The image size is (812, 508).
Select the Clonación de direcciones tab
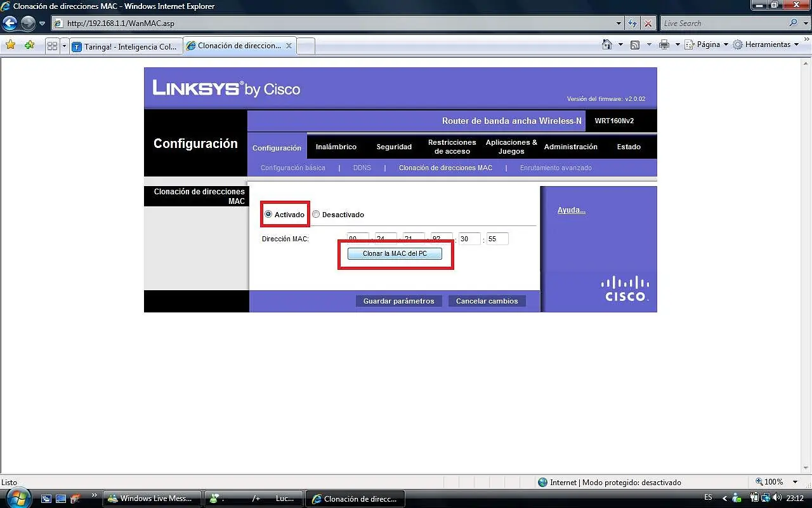(x=239, y=46)
